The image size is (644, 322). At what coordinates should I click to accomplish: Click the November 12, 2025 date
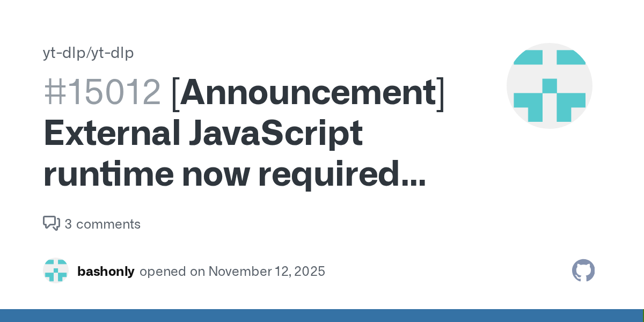click(x=267, y=271)
